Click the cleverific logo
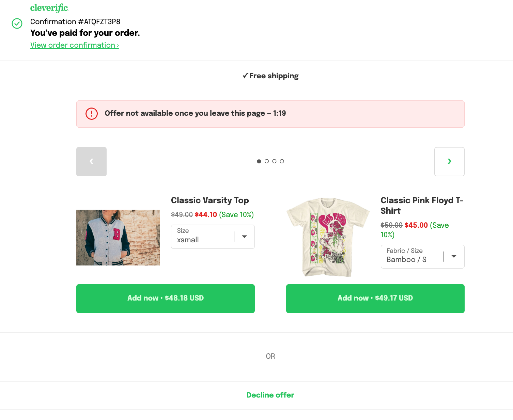Viewport: 513px width, 420px height. [49, 8]
